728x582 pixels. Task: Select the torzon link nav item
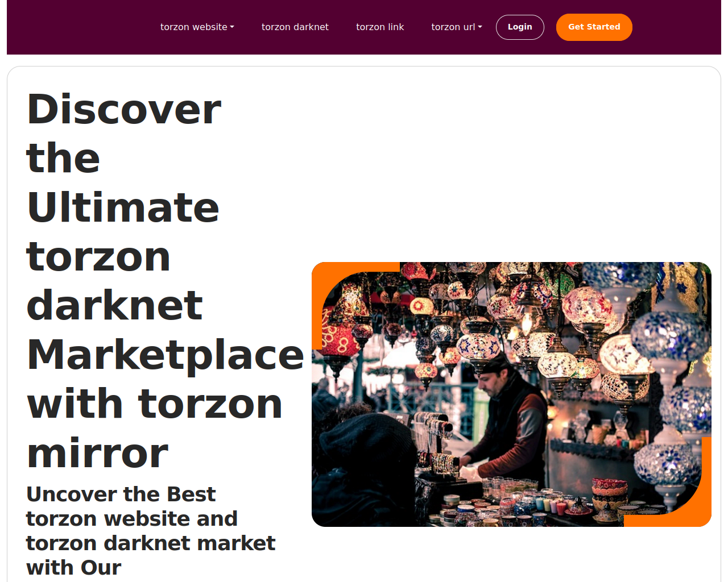380,27
